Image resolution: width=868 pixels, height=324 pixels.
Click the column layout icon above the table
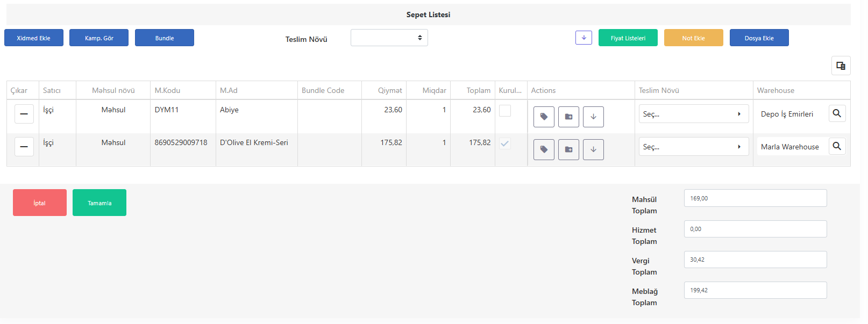841,66
